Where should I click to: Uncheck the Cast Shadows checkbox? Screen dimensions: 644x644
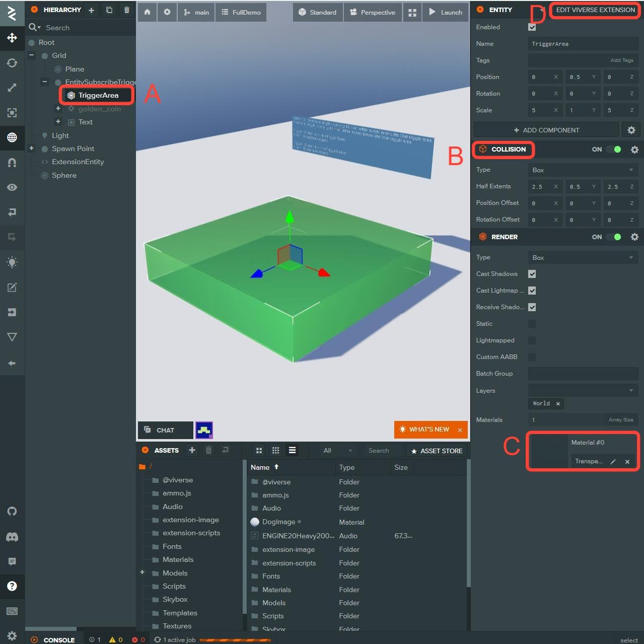pyautogui.click(x=532, y=274)
